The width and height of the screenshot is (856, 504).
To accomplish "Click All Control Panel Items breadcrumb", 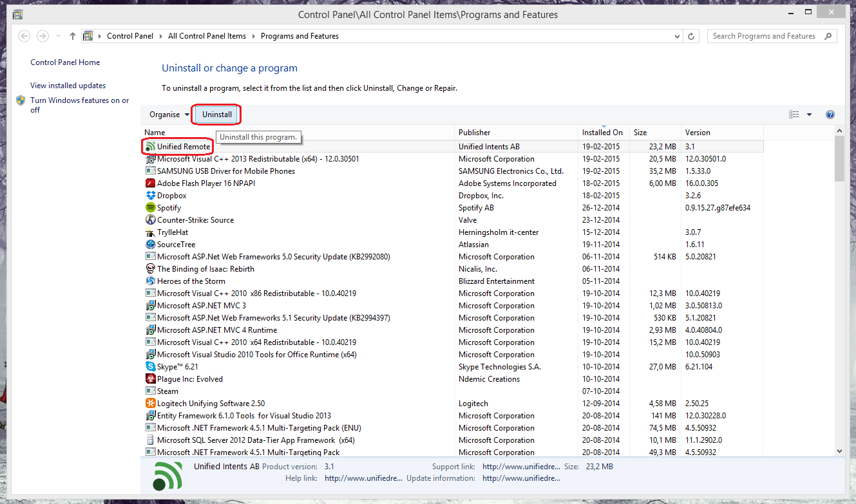I will (207, 36).
